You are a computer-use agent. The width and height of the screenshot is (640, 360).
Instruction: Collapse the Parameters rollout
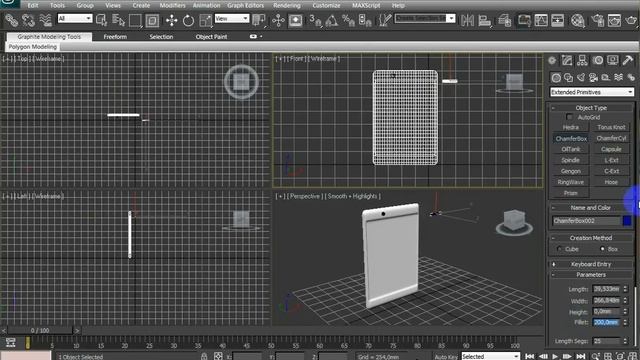[591, 275]
